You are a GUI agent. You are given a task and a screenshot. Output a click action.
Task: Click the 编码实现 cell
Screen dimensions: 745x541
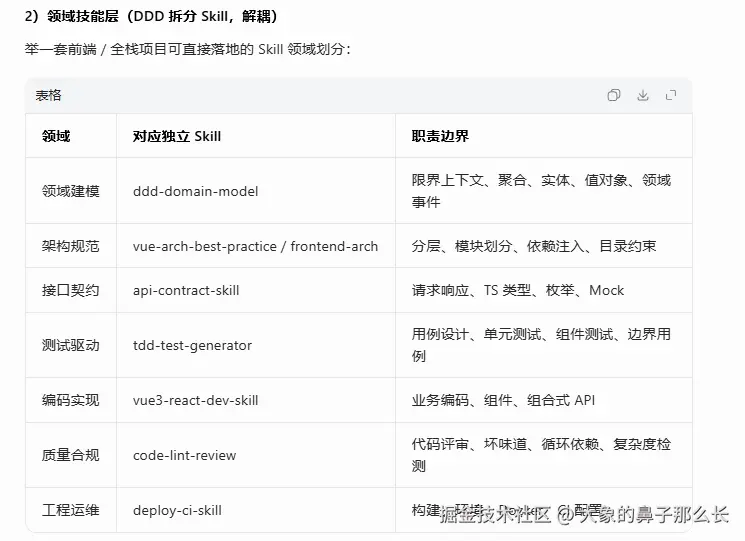click(x=71, y=400)
